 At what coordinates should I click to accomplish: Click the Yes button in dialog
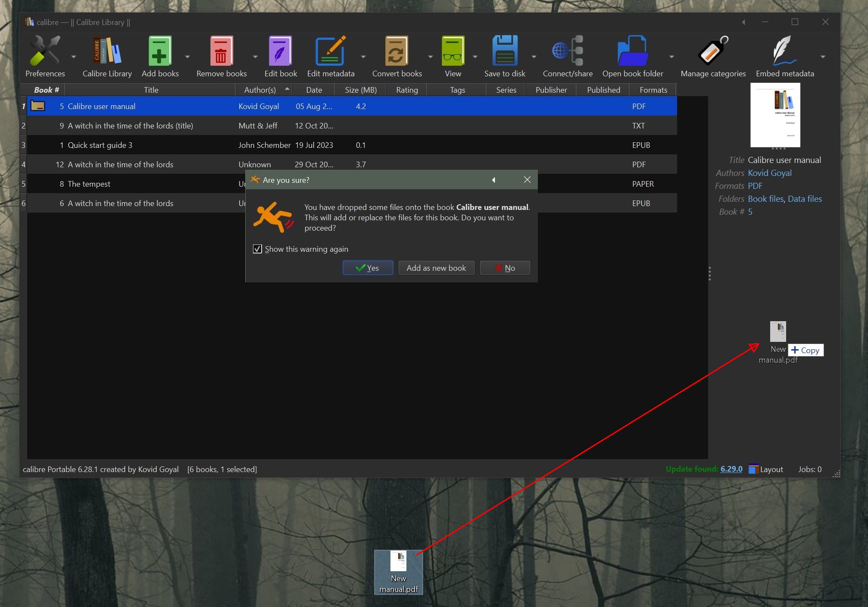[x=368, y=268]
